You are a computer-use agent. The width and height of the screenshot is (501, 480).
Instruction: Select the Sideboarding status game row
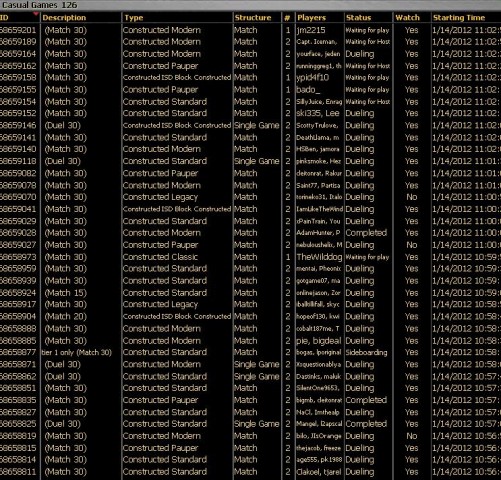(250, 352)
